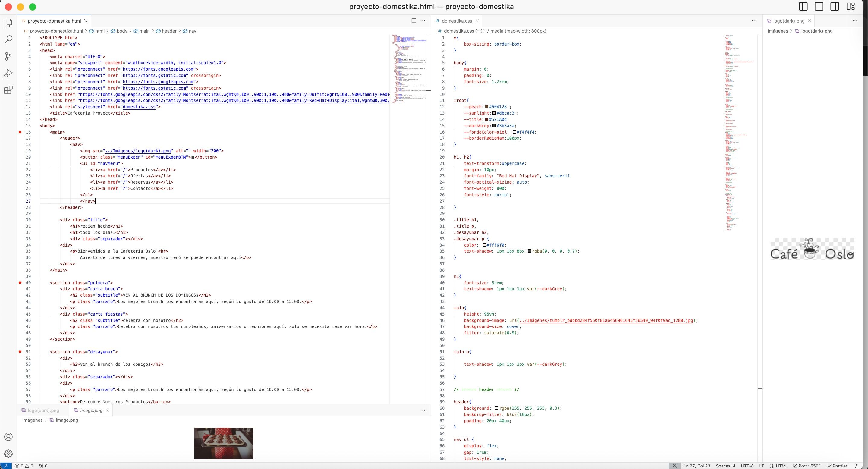The image size is (868, 469).
Task: Click the cupcake image preview thumbnail
Action: (224, 443)
